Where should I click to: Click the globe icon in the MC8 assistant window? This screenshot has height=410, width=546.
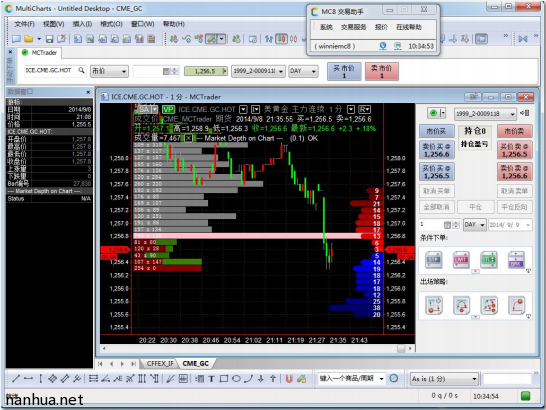pos(383,46)
